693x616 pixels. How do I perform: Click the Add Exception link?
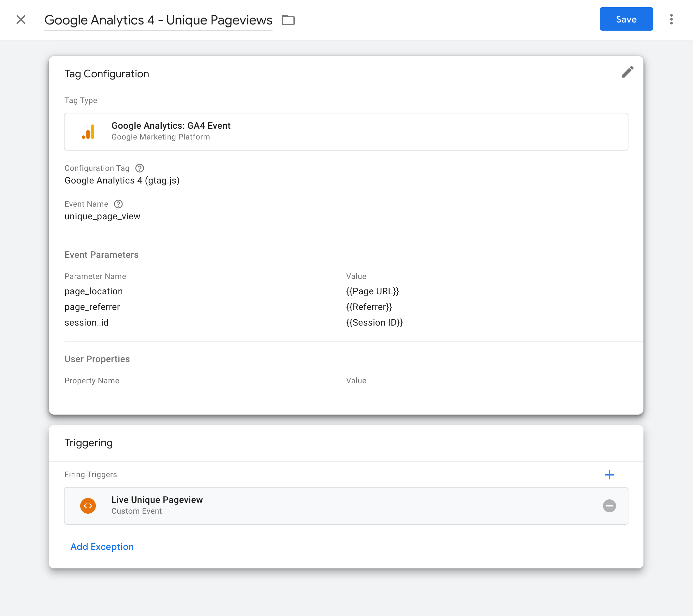pos(102,547)
